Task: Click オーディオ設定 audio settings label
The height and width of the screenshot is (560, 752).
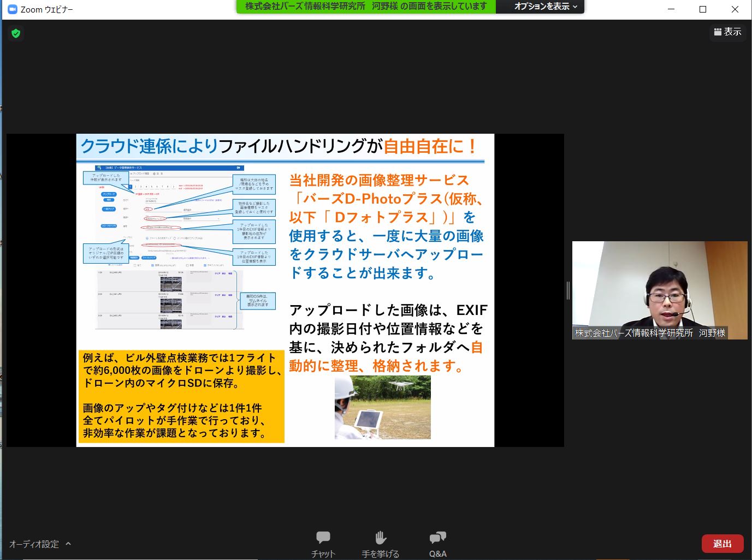Action: 34,544
